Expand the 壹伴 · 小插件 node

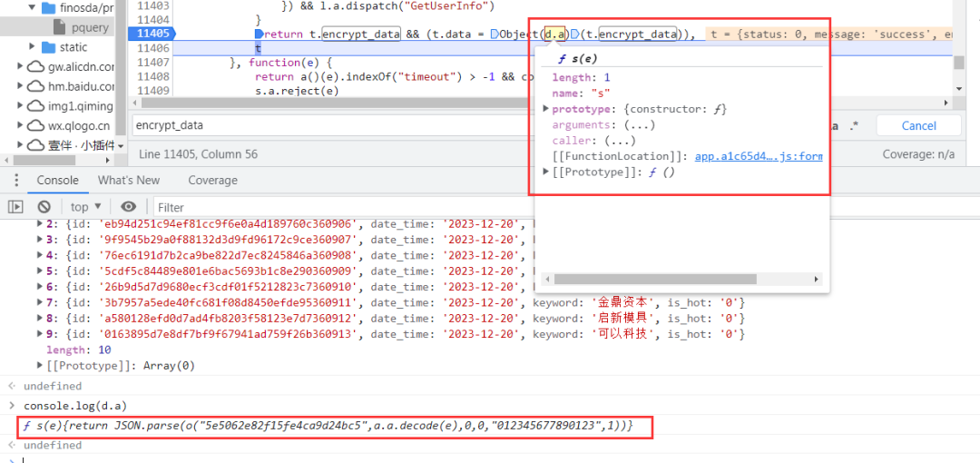pyautogui.click(x=19, y=145)
